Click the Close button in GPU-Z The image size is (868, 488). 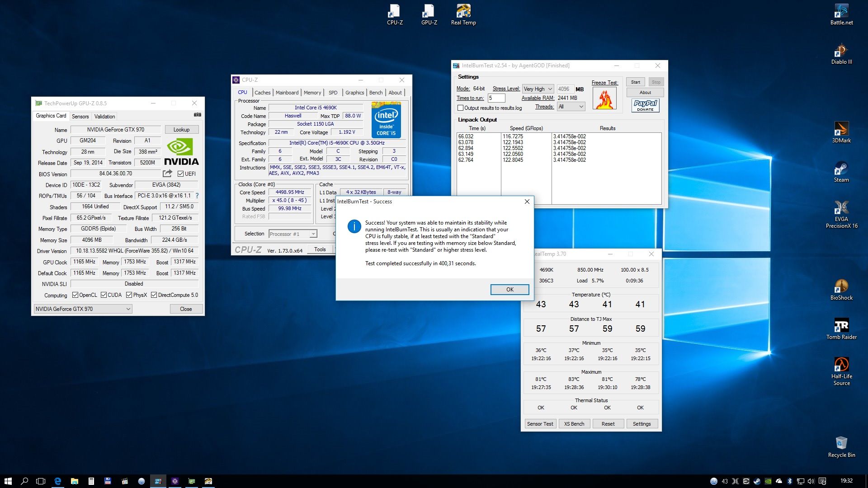(x=186, y=309)
